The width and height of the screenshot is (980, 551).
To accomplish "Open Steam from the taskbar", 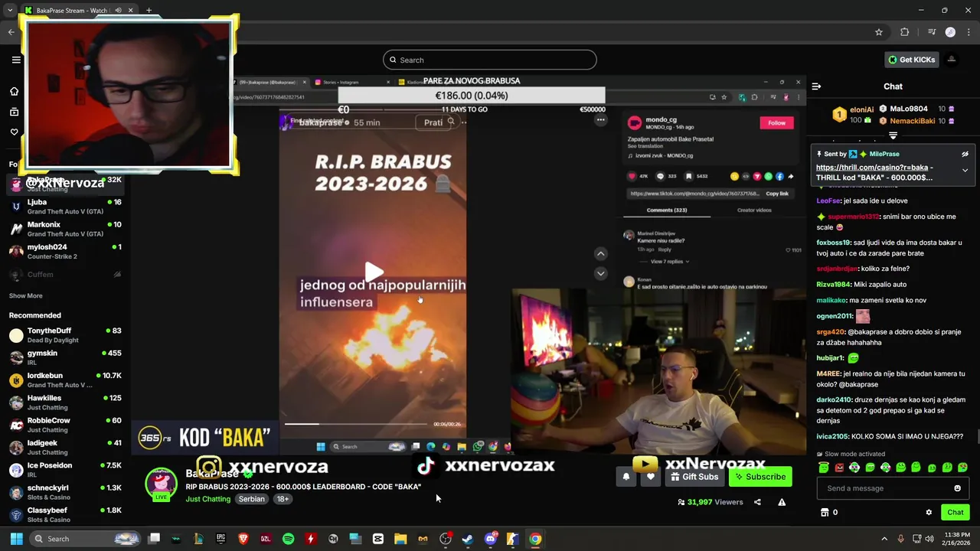I will [x=468, y=539].
